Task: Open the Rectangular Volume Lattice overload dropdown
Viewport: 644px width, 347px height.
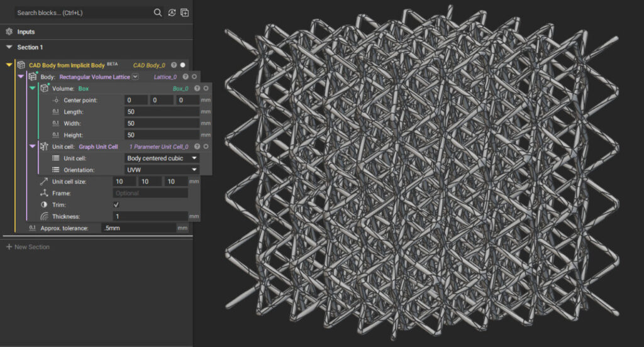Action: 135,77
